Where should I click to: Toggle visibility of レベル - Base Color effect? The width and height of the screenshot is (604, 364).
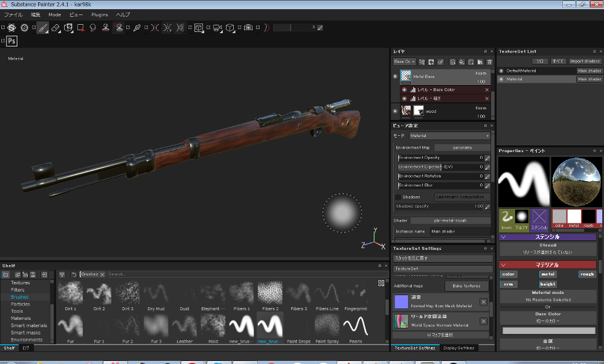pyautogui.click(x=405, y=90)
